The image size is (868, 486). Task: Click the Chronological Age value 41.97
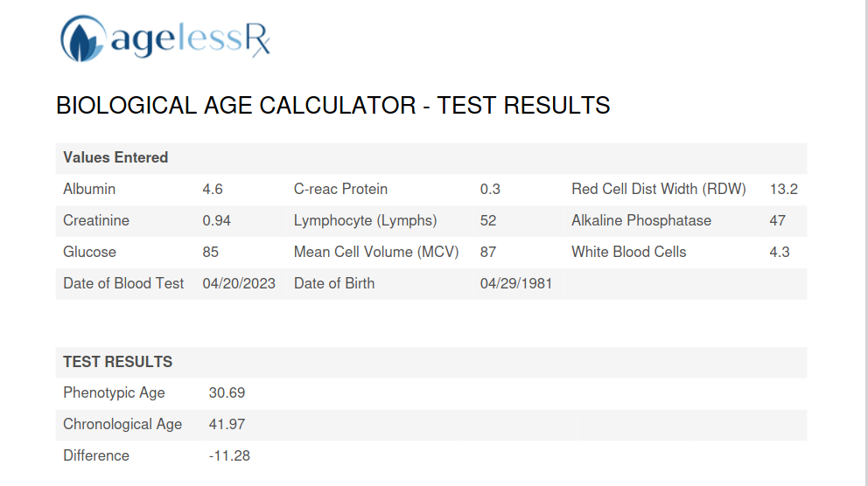[227, 425]
